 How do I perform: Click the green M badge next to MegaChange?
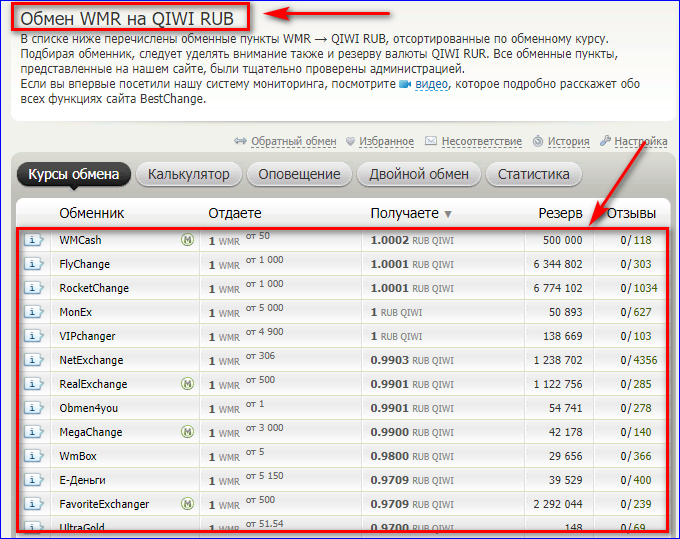(187, 432)
